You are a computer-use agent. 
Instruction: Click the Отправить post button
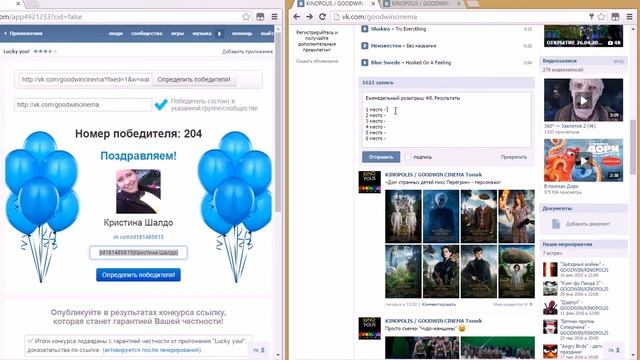[381, 157]
